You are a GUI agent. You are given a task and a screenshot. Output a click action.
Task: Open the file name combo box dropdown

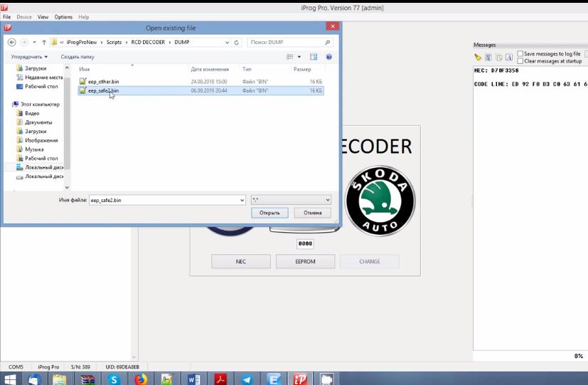click(242, 201)
